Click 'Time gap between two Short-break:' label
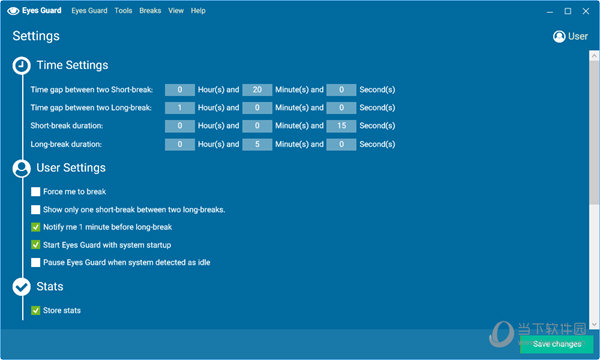The image size is (600, 360). pyautogui.click(x=92, y=90)
